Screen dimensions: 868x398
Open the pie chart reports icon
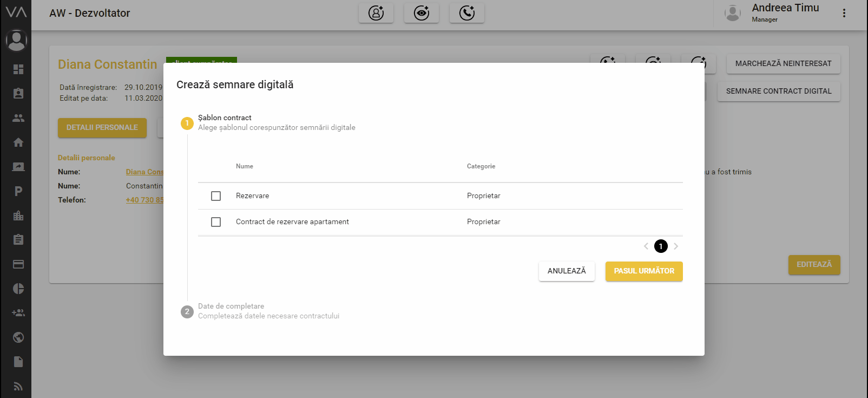coord(18,289)
